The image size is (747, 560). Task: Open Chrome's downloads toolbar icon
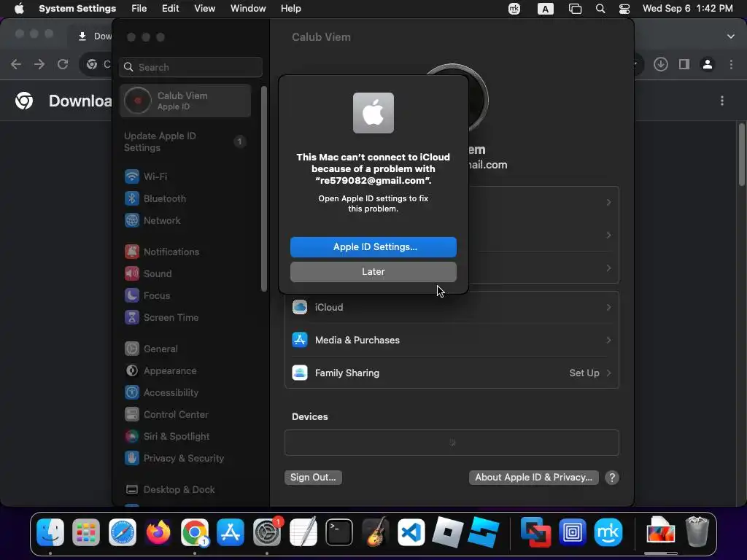pos(661,64)
